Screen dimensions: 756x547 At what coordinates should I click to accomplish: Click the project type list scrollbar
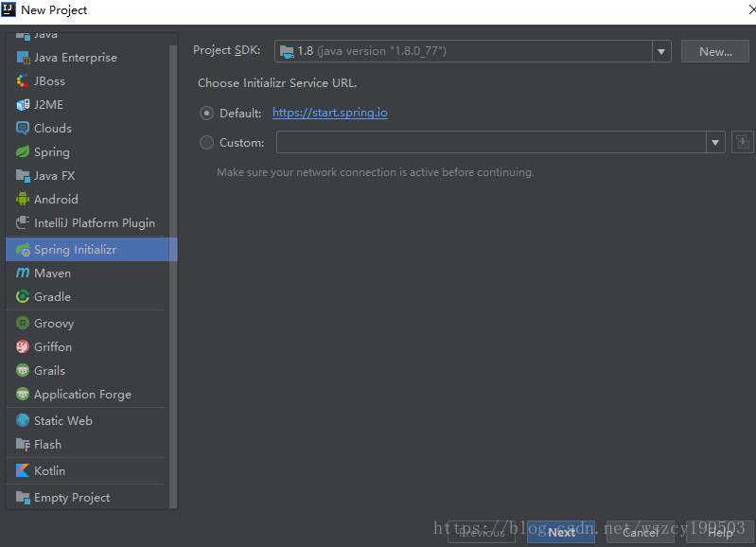173,275
